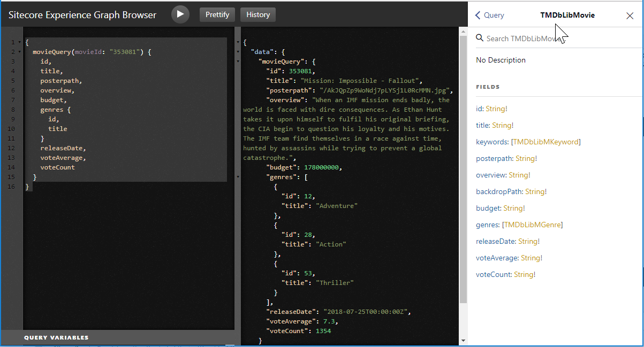This screenshot has width=644, height=347.
Task: Select the backdropPath field in docs
Action: pyautogui.click(x=499, y=191)
